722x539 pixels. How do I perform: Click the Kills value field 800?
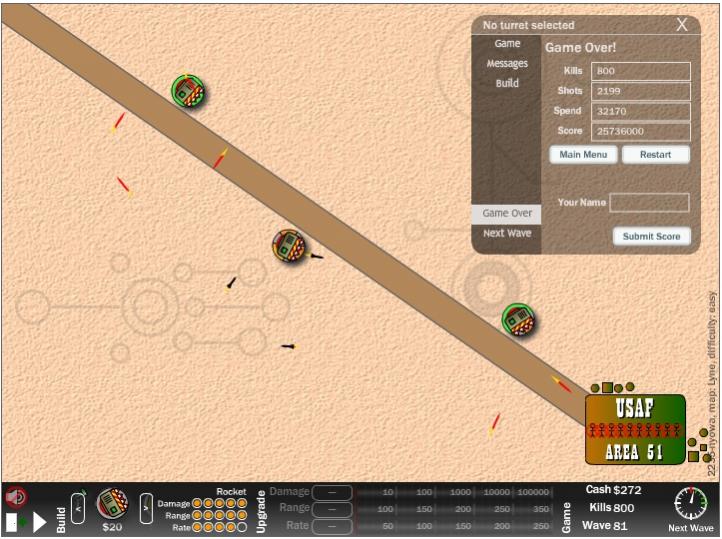coord(640,71)
